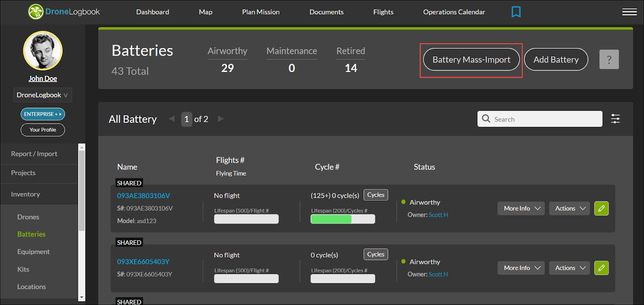Click the Name column header
This screenshot has height=305, width=644.
127,167
